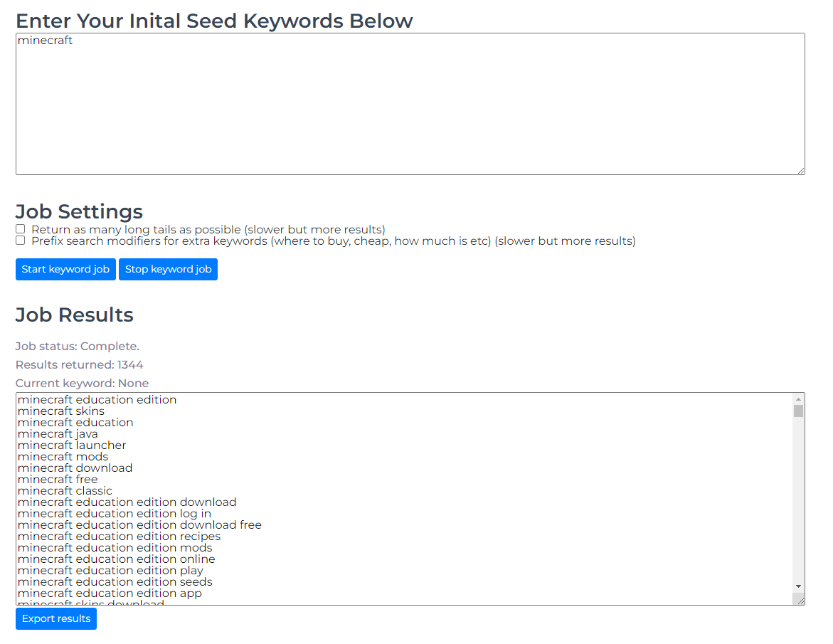Click the Export results button

tap(55, 619)
